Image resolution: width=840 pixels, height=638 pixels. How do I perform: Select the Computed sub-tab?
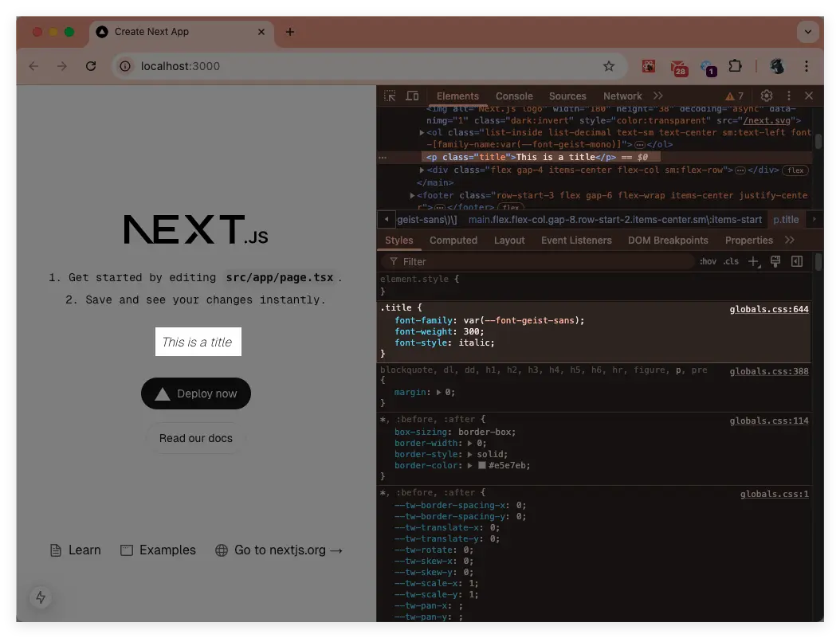tap(453, 241)
